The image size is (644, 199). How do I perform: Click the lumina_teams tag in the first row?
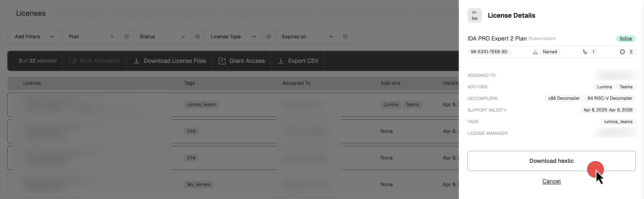point(201,105)
